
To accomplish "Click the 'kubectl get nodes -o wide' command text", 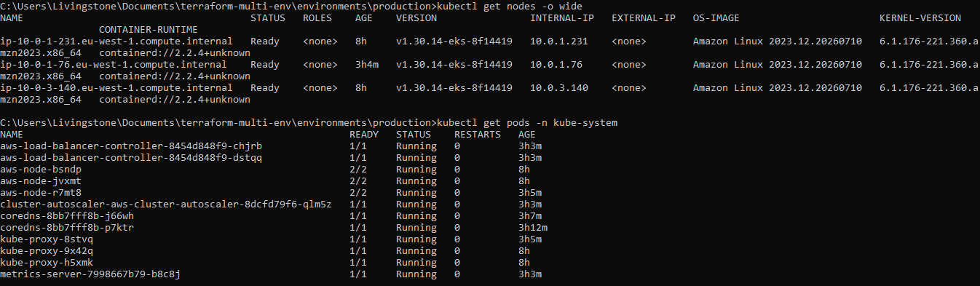I will click(x=510, y=7).
